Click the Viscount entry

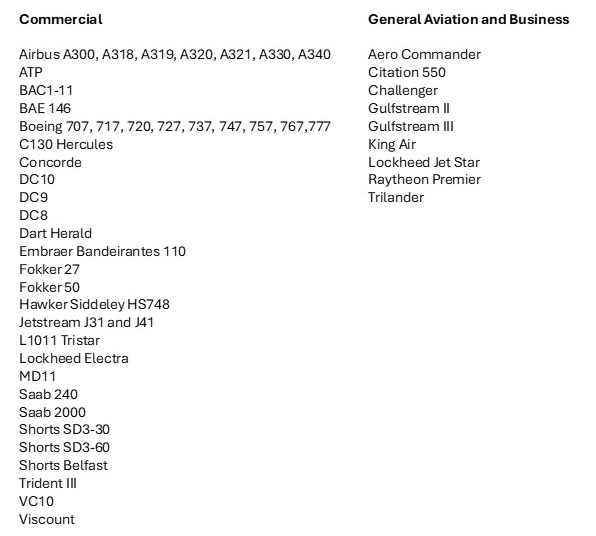pos(47,520)
